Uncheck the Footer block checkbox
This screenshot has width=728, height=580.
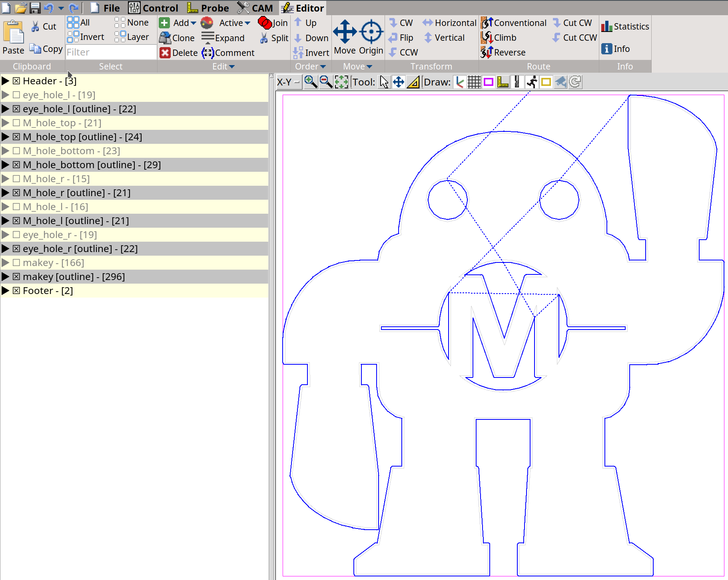tap(16, 290)
